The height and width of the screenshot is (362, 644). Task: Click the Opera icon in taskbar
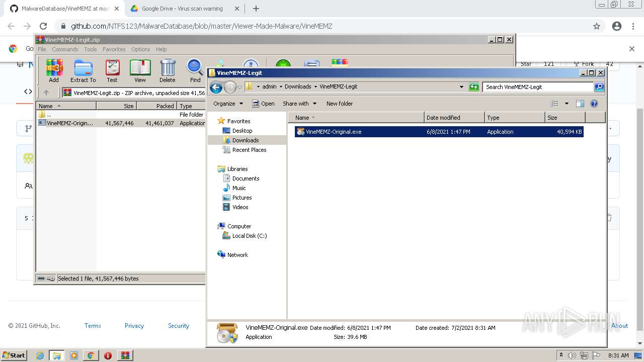point(108,355)
